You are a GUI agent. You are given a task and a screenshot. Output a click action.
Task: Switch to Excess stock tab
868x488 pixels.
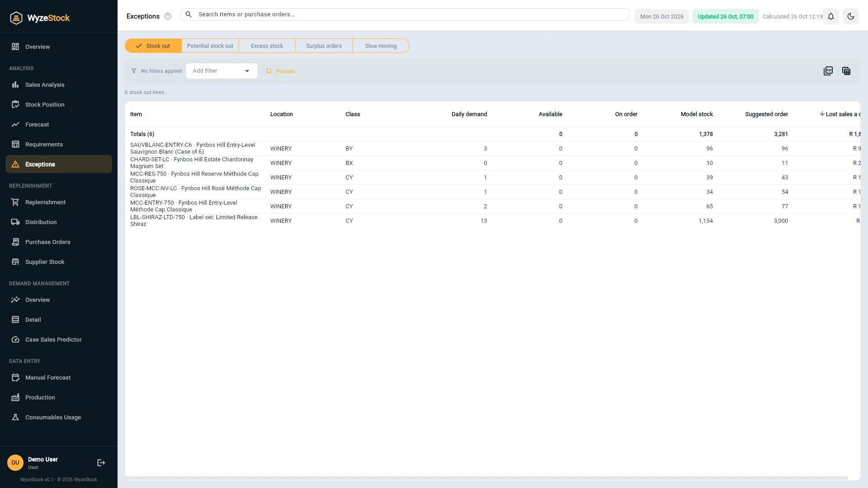[267, 46]
